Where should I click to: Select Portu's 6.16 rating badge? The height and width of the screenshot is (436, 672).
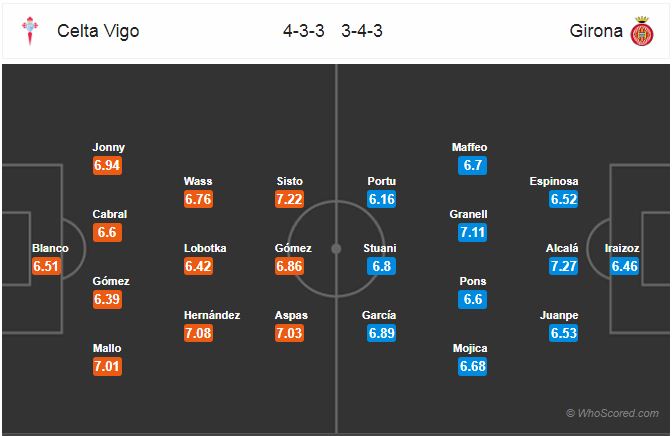381,199
